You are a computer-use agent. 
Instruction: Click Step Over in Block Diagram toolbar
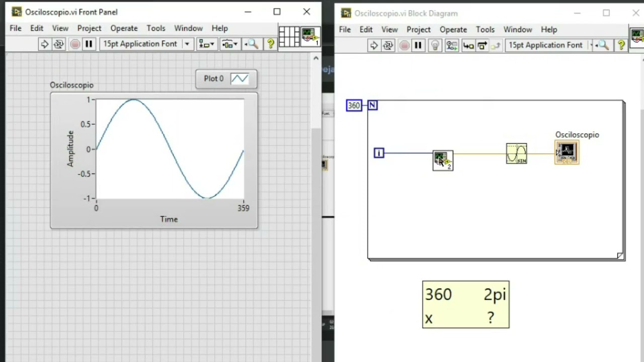(482, 46)
